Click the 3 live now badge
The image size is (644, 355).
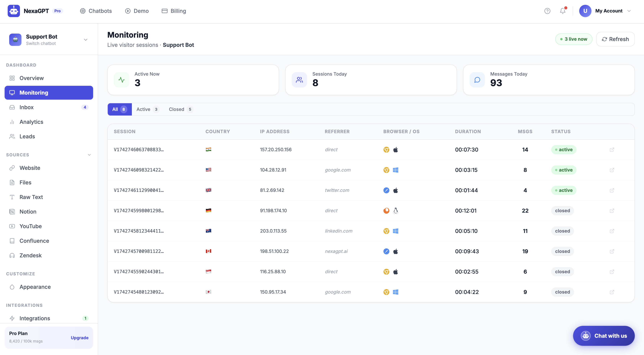(573, 39)
